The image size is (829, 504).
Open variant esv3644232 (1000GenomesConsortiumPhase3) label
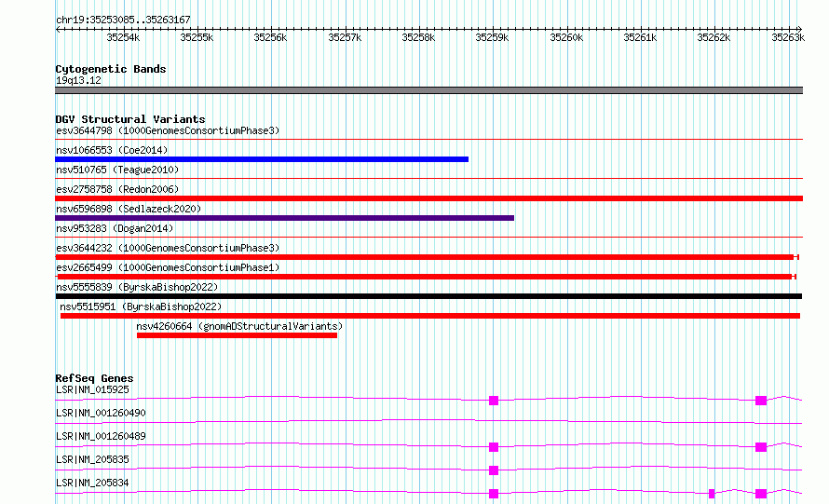(168, 248)
